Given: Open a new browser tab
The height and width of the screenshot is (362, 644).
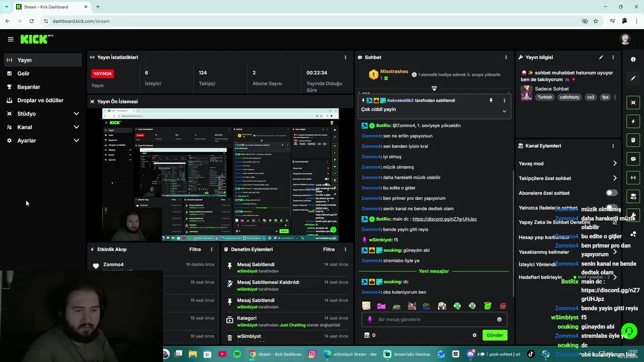Looking at the screenshot, I should [x=98, y=7].
